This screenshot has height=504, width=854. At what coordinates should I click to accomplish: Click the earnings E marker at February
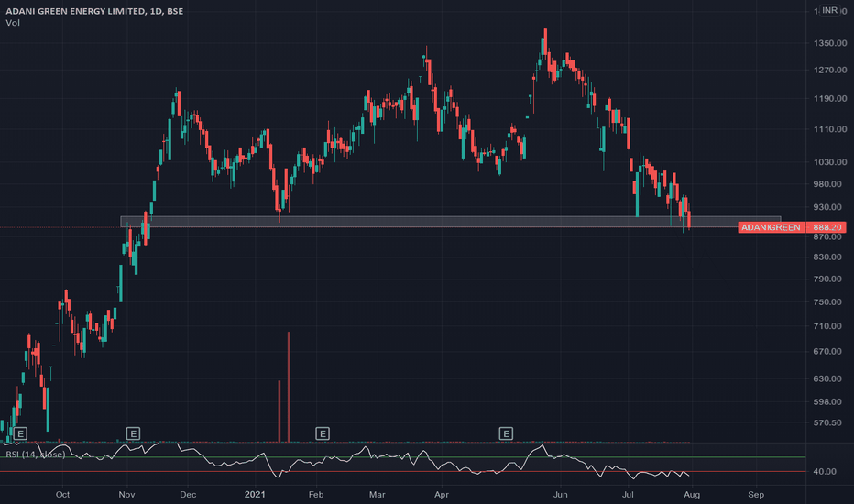(323, 433)
